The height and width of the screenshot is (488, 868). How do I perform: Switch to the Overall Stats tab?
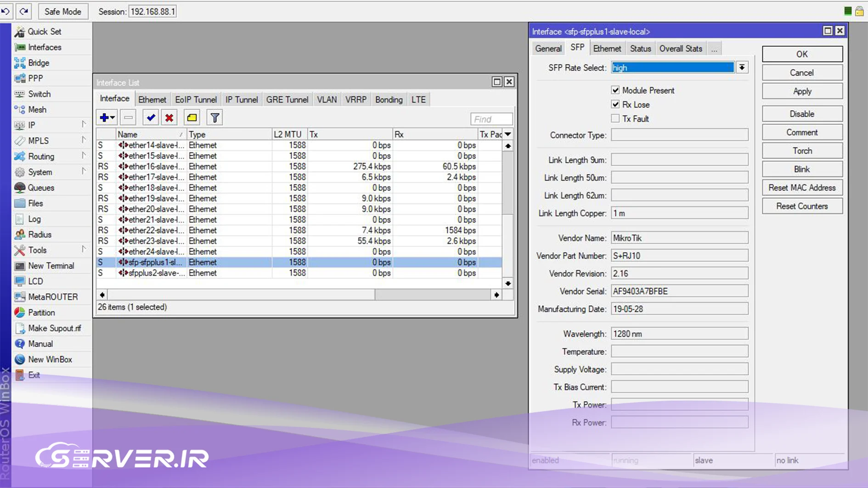[680, 49]
